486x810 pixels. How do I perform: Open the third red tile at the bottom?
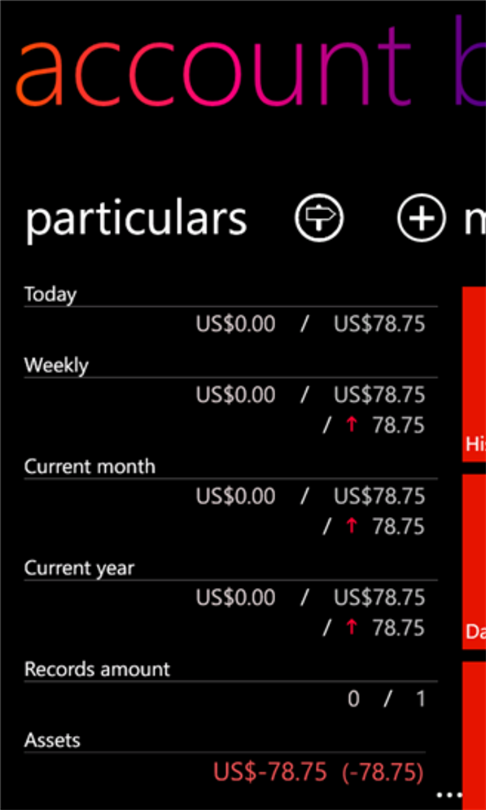(x=474, y=734)
